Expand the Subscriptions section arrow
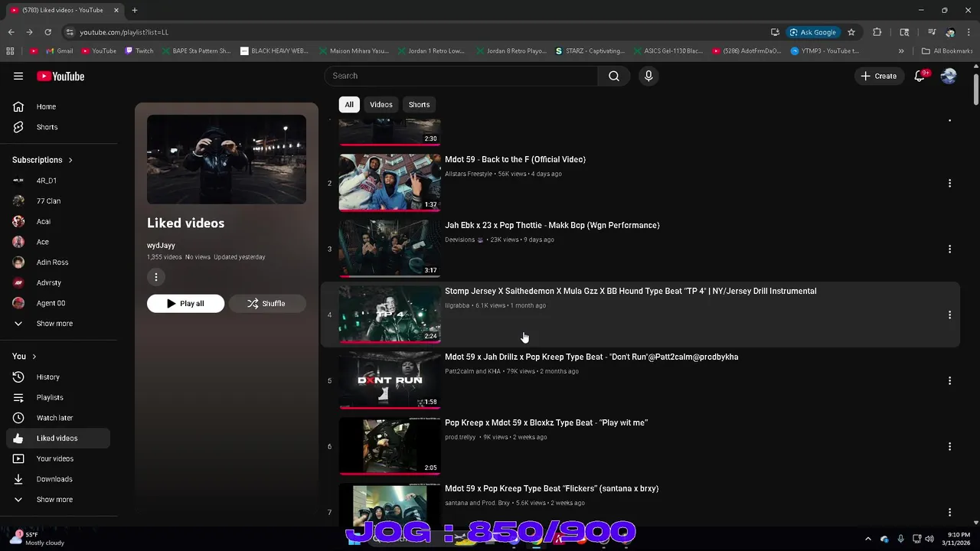Viewport: 980px width, 551px height. click(x=70, y=160)
